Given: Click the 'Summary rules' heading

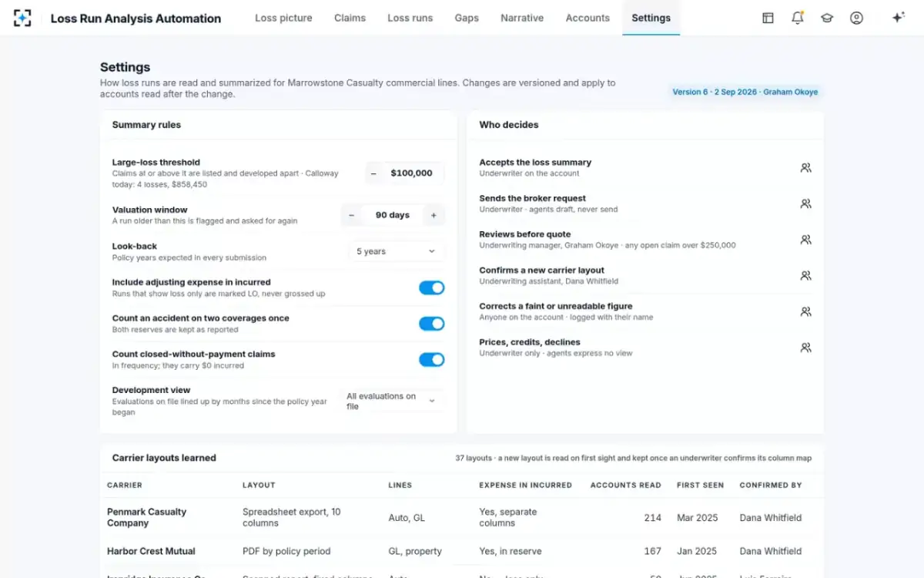Looking at the screenshot, I should 146,125.
